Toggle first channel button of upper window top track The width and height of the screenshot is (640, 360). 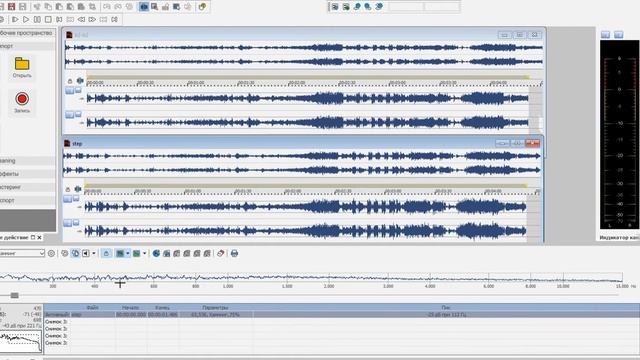point(69,91)
